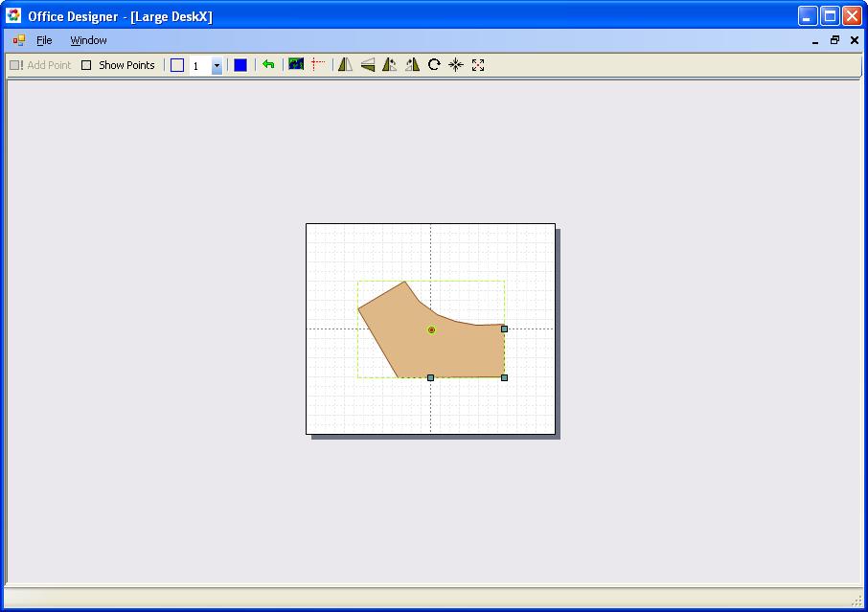Minimize the inner document window
The width and height of the screenshot is (868, 612).
click(815, 40)
